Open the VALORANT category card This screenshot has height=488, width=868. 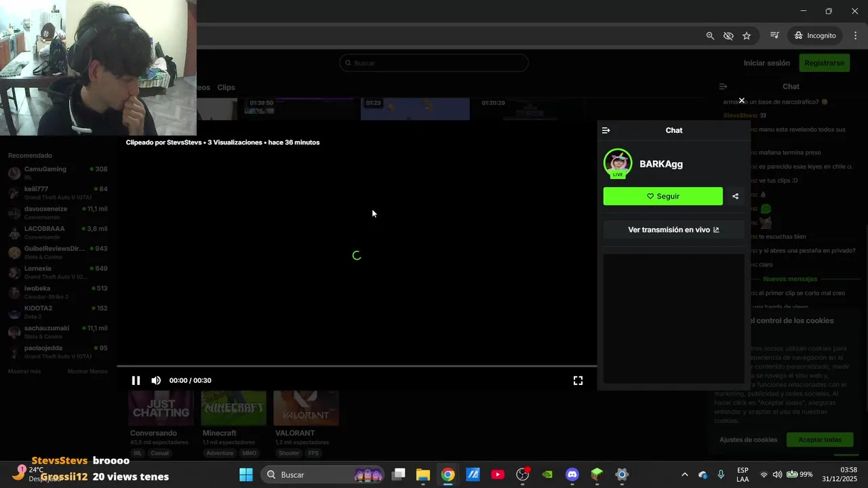point(306,408)
